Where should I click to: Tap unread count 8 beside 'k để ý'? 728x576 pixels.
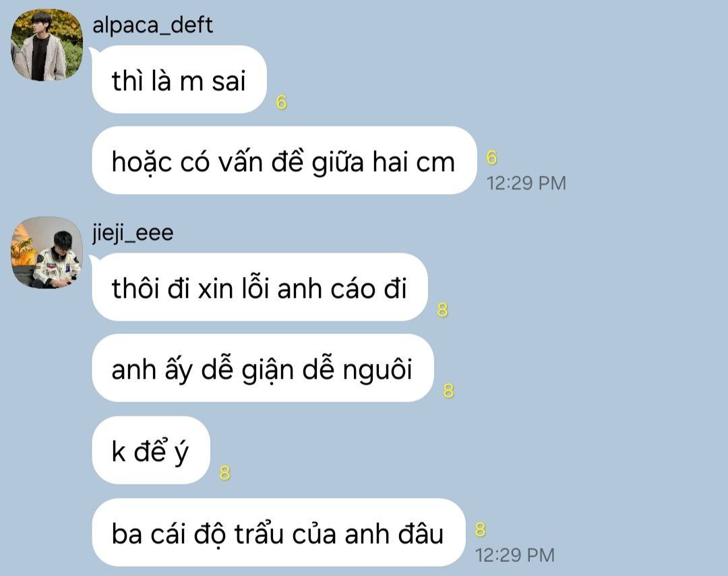224,473
